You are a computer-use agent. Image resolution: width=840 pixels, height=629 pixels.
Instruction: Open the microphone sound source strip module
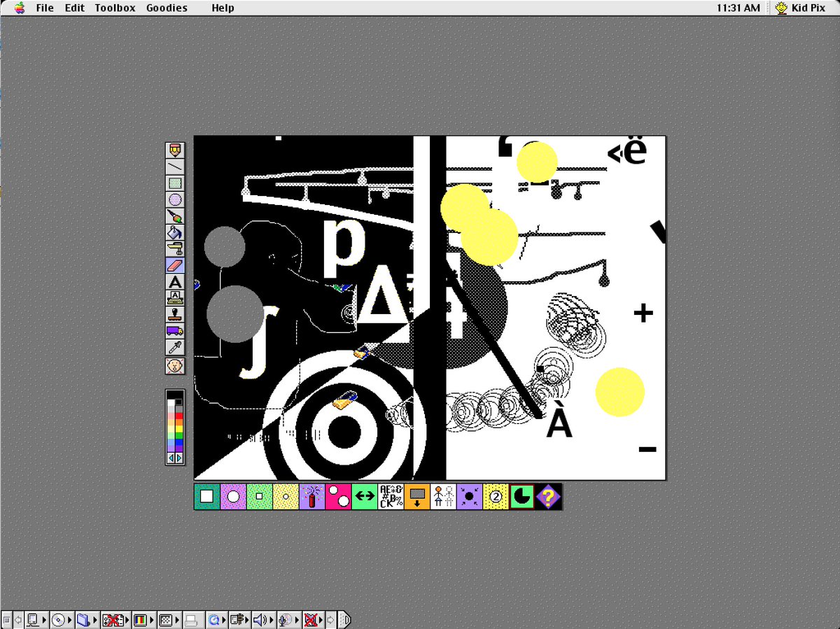pos(288,620)
